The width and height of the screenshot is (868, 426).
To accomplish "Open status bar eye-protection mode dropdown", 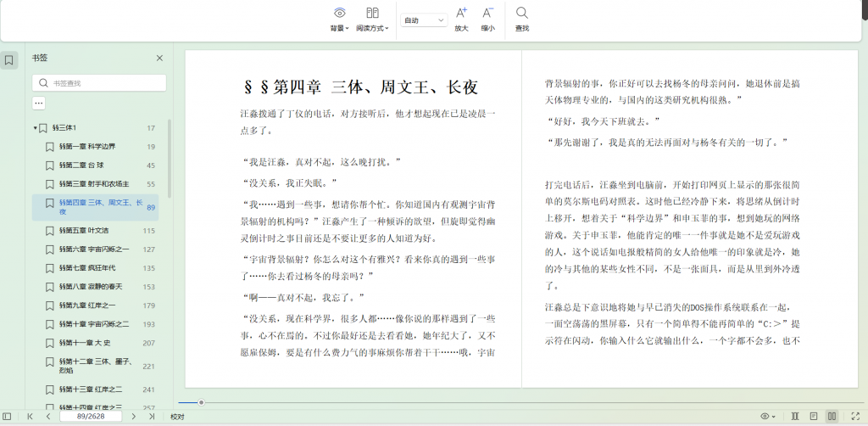I will point(768,416).
